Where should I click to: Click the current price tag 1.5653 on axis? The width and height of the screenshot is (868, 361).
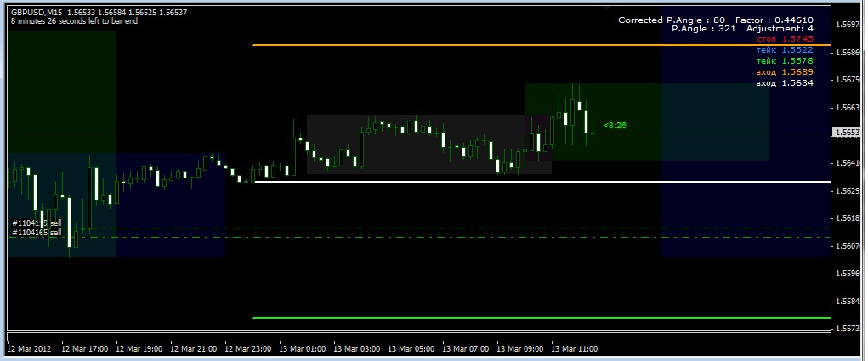click(847, 133)
